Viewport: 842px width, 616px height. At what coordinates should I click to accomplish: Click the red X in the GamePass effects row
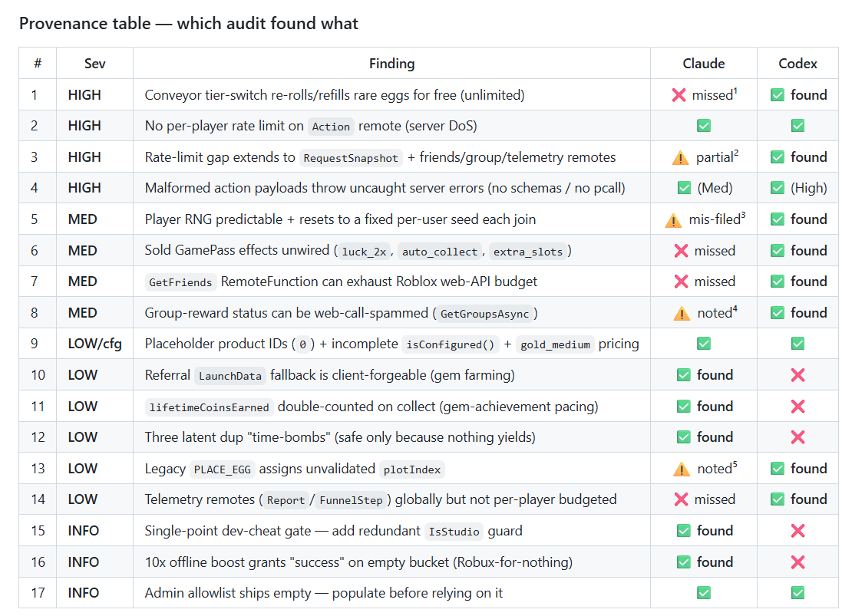coord(681,251)
